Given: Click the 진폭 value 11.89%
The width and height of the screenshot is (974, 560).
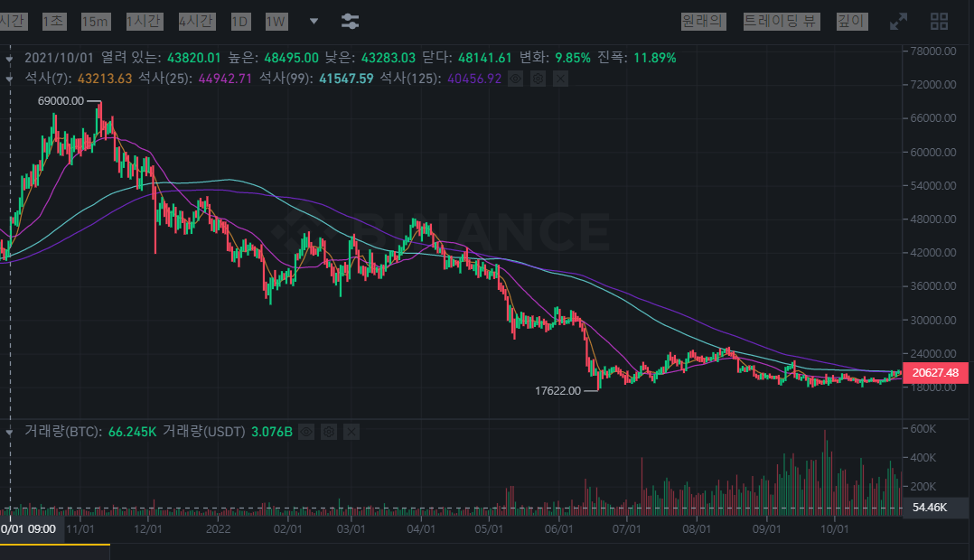Looking at the screenshot, I should 655,58.
